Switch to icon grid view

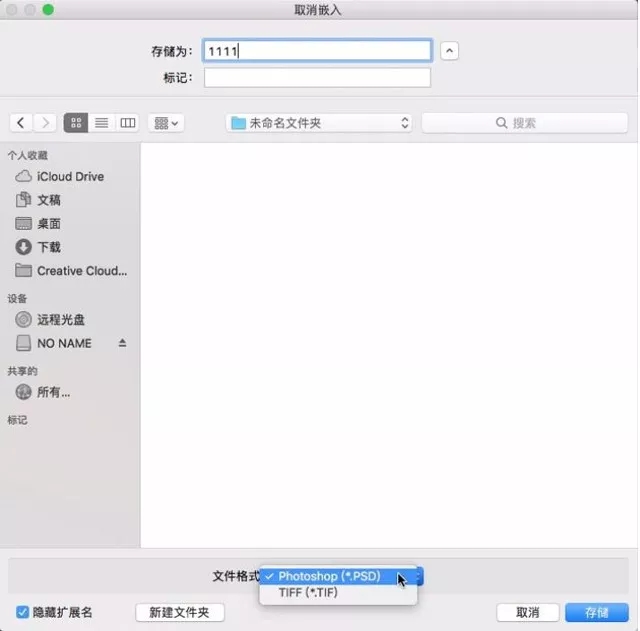tap(76, 123)
